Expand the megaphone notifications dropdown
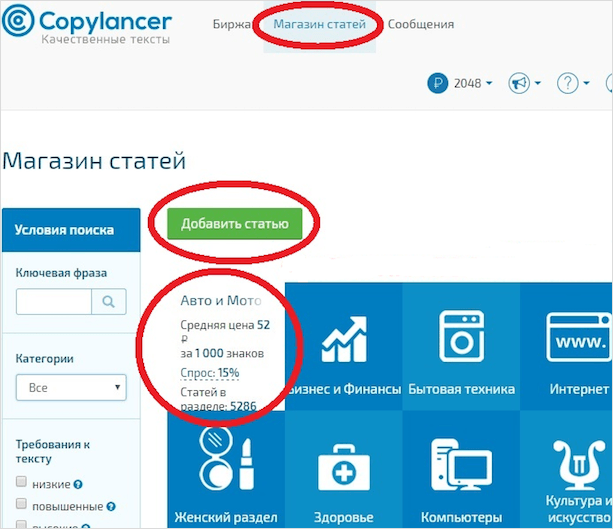This screenshot has width=613, height=529. pyautogui.click(x=525, y=83)
